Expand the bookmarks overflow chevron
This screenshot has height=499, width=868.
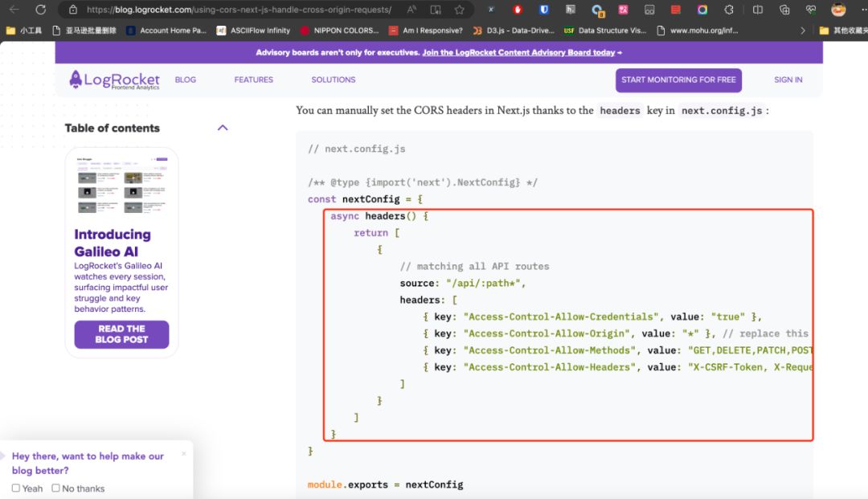point(802,31)
